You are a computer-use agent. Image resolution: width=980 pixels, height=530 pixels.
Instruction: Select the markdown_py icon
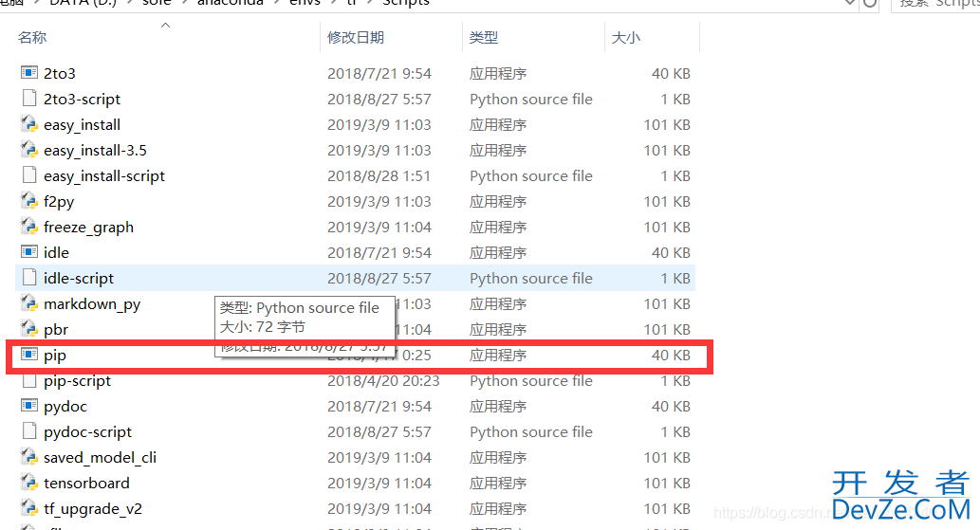(x=28, y=303)
